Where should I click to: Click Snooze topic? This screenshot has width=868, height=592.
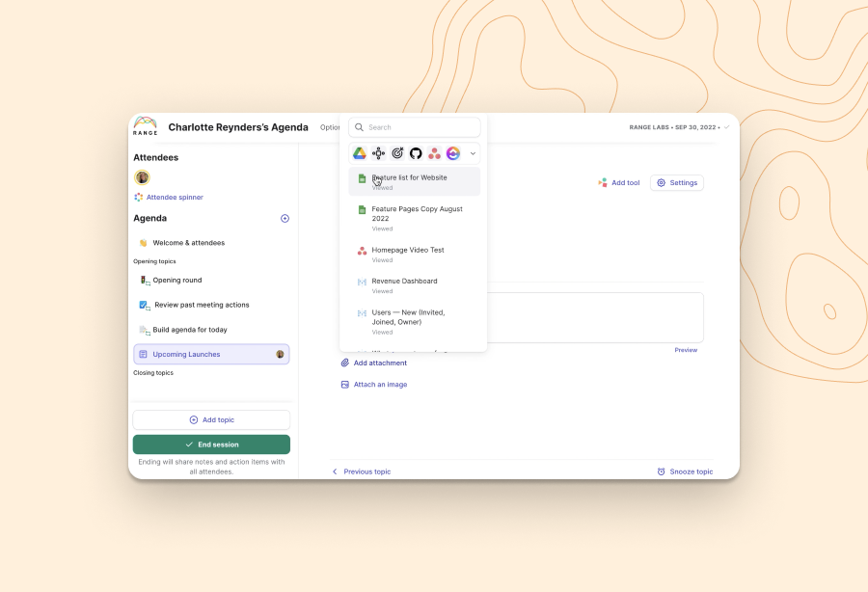coord(685,471)
